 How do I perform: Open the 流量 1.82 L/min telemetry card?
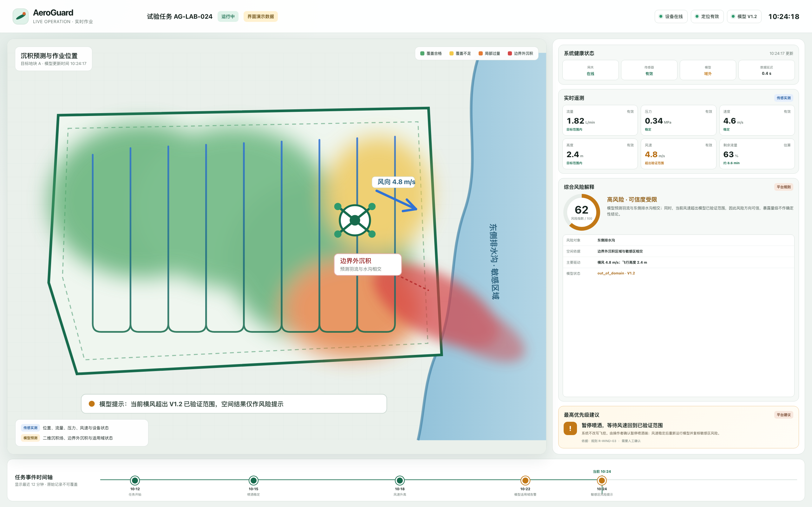click(600, 120)
